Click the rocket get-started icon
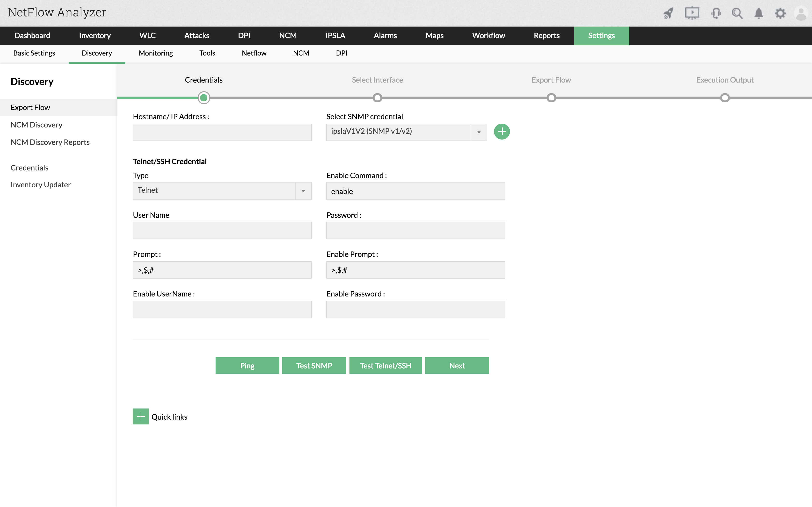Screen dimensions: 812x507 668,14
